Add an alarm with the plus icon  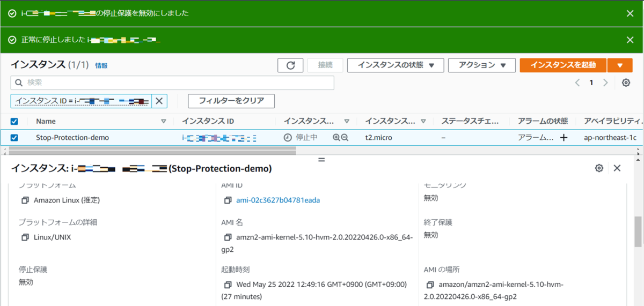pyautogui.click(x=563, y=138)
